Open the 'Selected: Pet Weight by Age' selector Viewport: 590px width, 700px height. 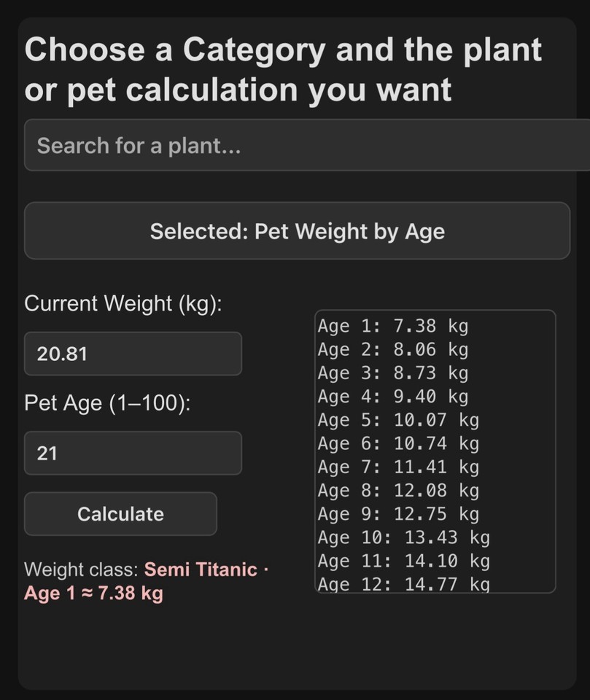click(297, 231)
